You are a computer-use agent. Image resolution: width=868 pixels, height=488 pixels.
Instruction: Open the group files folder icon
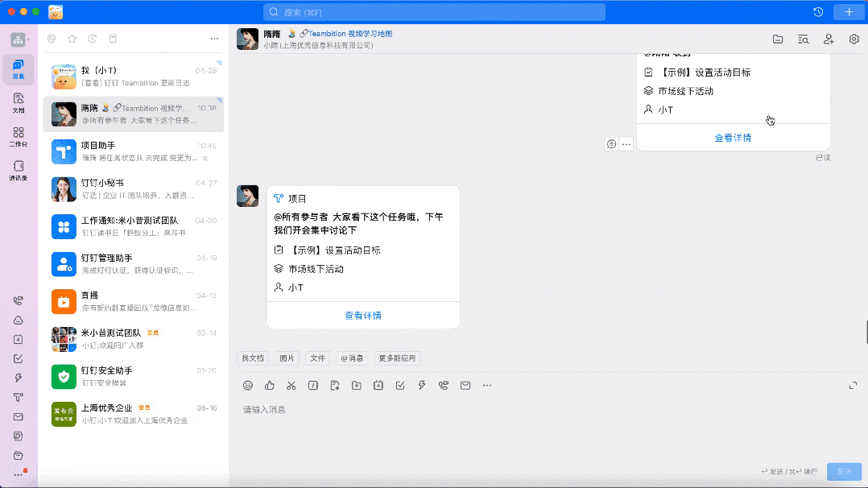click(778, 39)
